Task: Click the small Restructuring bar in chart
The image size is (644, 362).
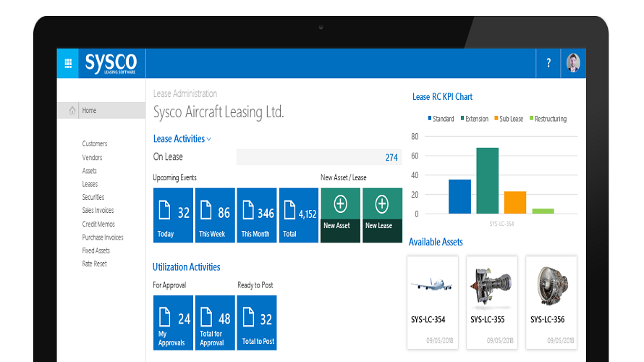Action: (543, 211)
